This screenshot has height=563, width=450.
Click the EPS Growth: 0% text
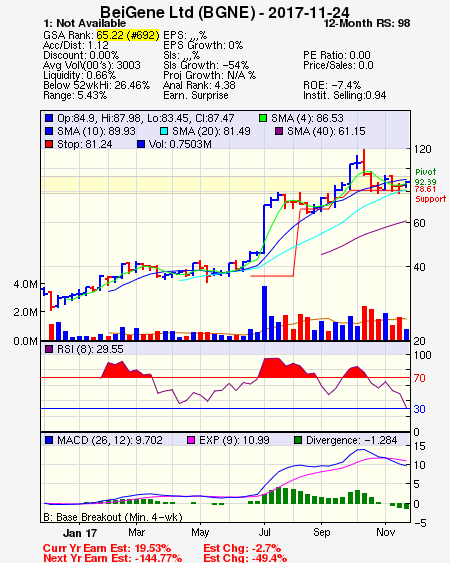coord(203,45)
